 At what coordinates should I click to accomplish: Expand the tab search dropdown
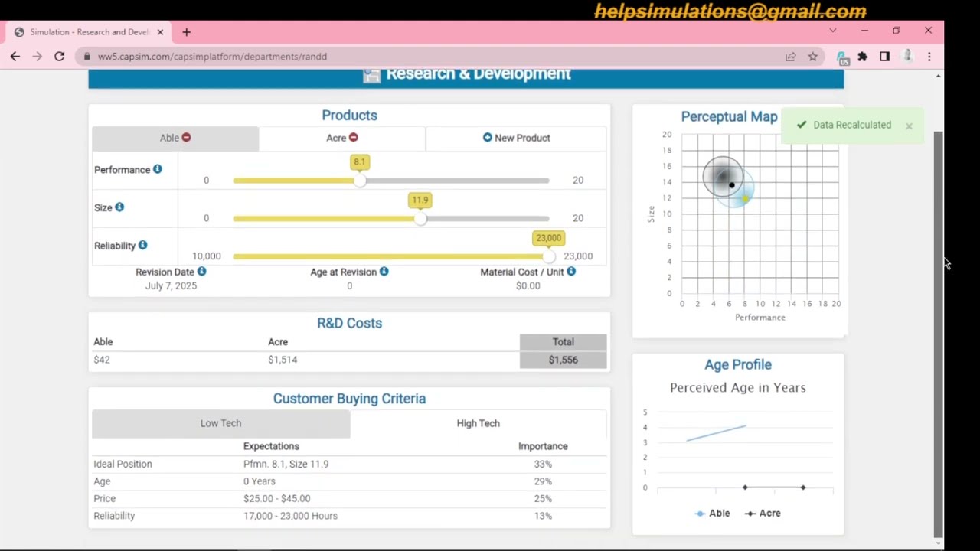pyautogui.click(x=833, y=31)
